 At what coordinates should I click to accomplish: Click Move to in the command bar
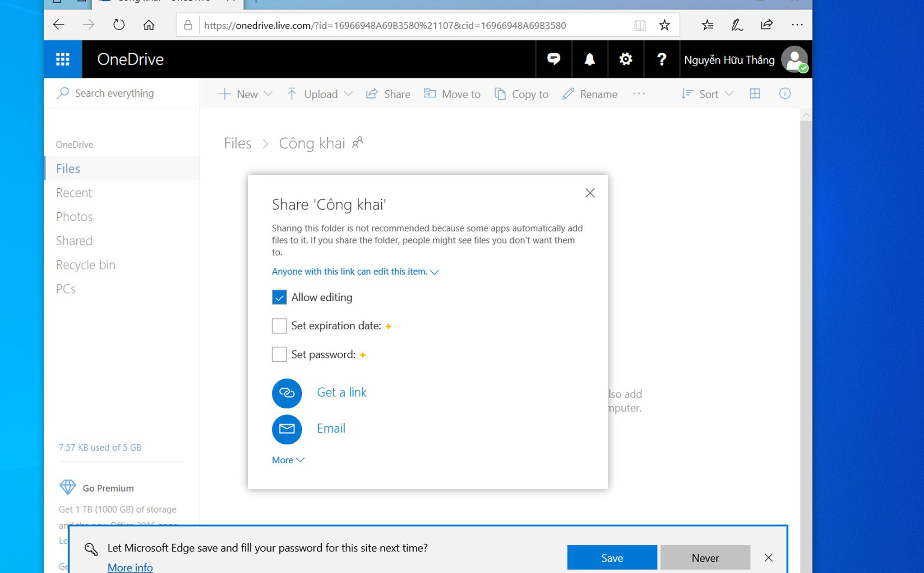coord(452,94)
